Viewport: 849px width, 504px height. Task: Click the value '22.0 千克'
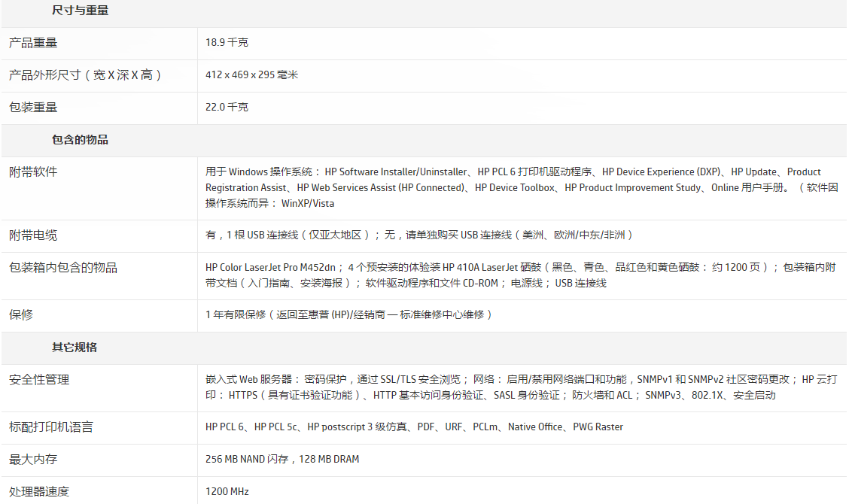pos(227,107)
